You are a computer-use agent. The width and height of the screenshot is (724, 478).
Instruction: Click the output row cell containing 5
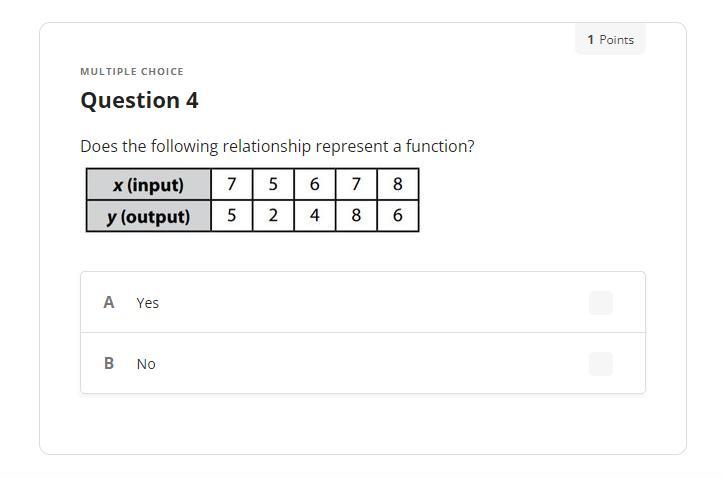(x=232, y=216)
